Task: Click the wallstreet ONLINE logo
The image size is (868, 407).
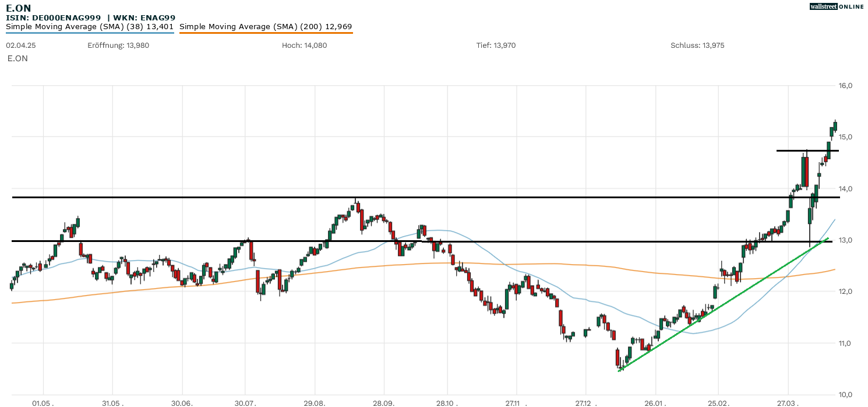Action: point(837,6)
